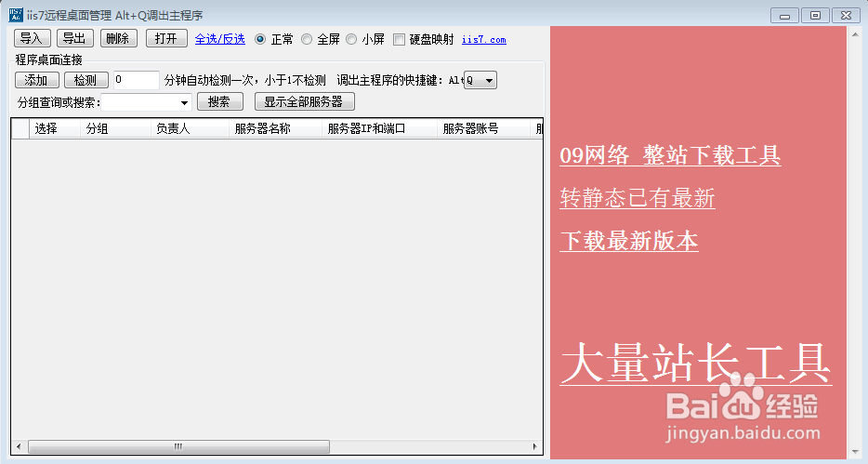Open the 下载最新版本 link
868x464 pixels.
(x=629, y=241)
